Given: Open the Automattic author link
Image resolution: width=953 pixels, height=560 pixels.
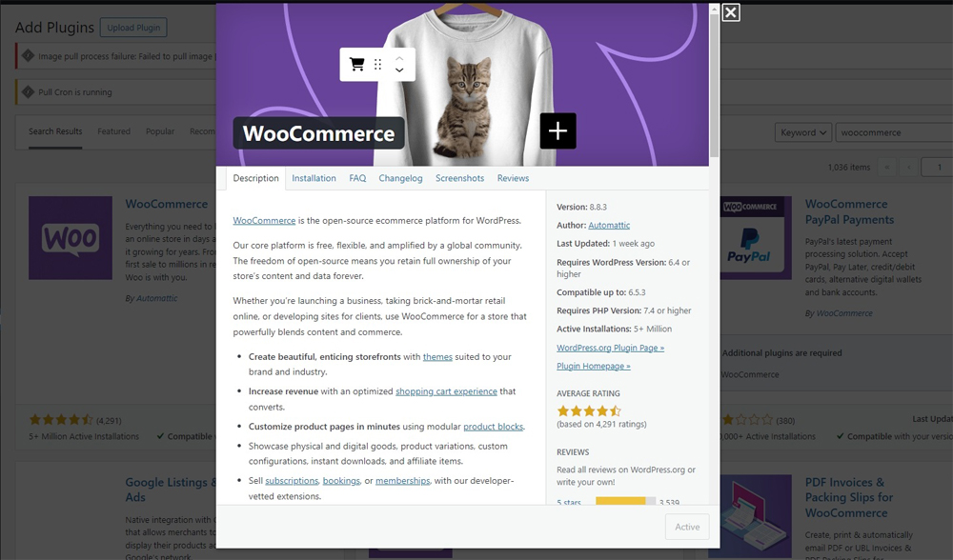Looking at the screenshot, I should [x=609, y=226].
